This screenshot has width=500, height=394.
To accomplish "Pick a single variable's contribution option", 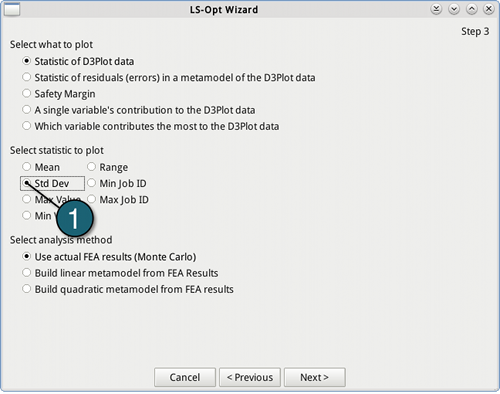I will 139,110.
